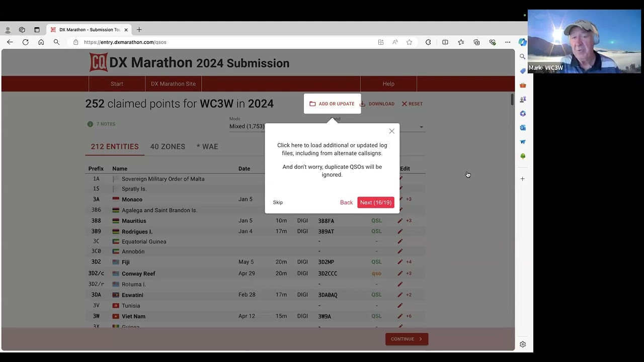
Task: Open the DX Marathon Site menu item
Action: click(x=173, y=84)
